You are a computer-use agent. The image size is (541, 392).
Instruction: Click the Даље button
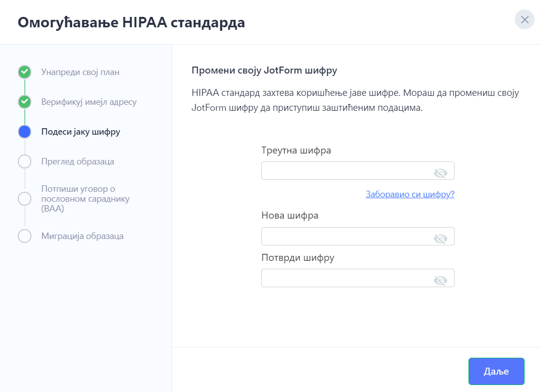coord(496,371)
